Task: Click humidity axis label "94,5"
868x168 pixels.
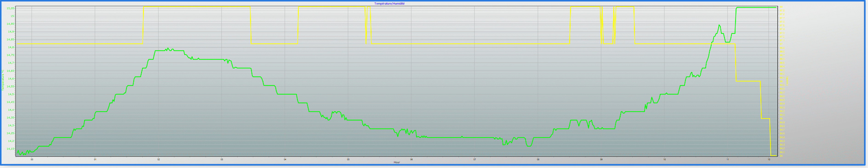Action: click(x=782, y=138)
